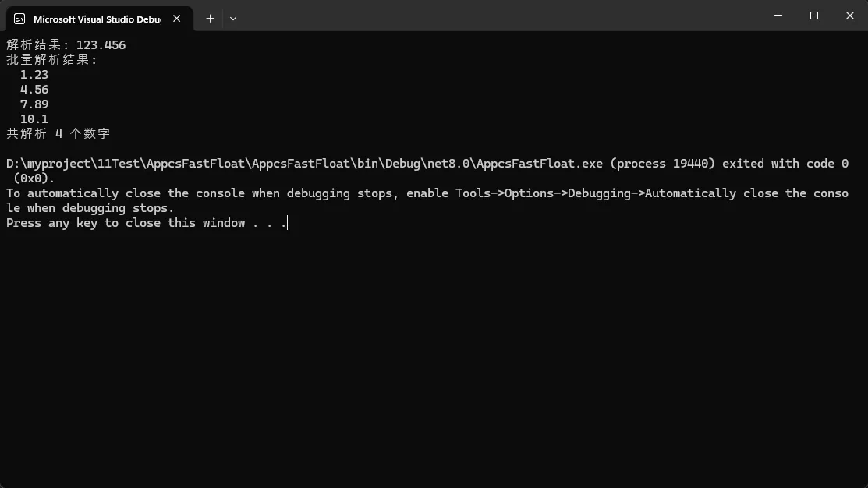Maximize the console window
This screenshot has height=488, width=868.
[x=814, y=16]
